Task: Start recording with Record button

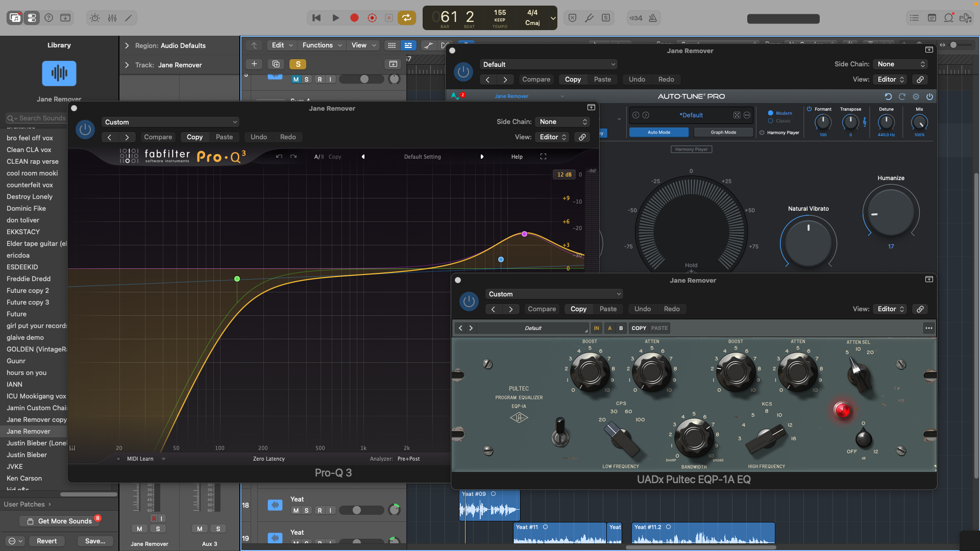Action: [354, 18]
